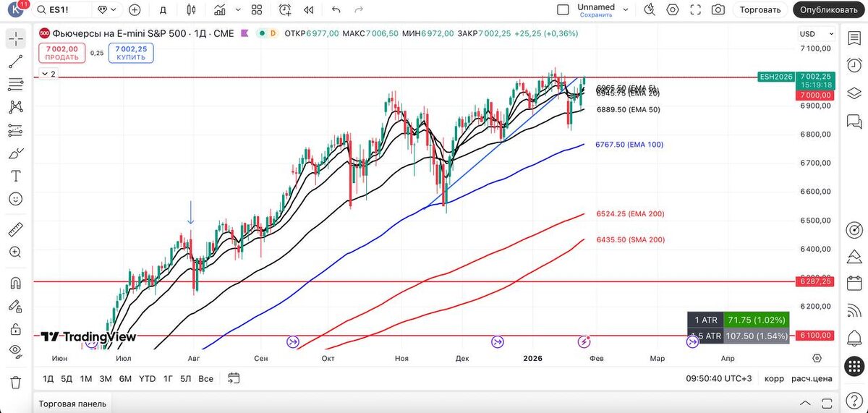The height and width of the screenshot is (413, 868).
Task: Open the Торговая панель tab
Action: coord(72,404)
